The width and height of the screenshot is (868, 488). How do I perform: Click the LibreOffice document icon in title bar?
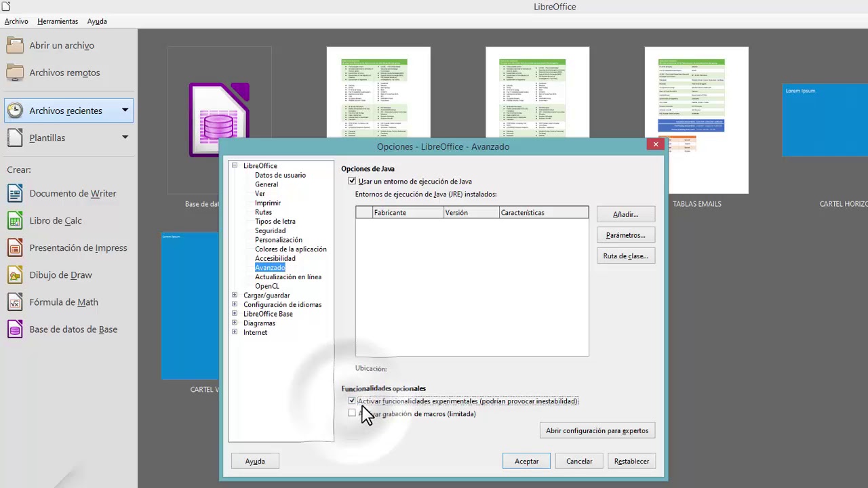point(6,6)
